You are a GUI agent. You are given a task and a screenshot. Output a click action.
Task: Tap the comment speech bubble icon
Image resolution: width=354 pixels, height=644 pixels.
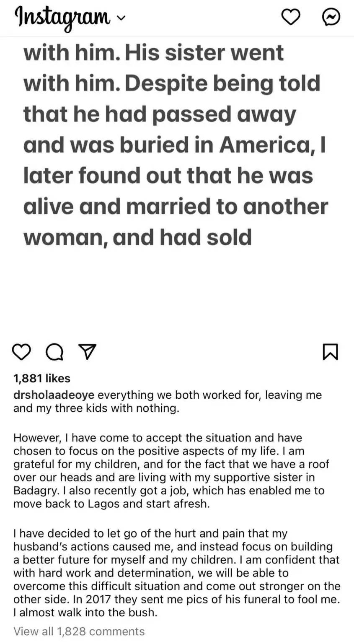point(54,352)
